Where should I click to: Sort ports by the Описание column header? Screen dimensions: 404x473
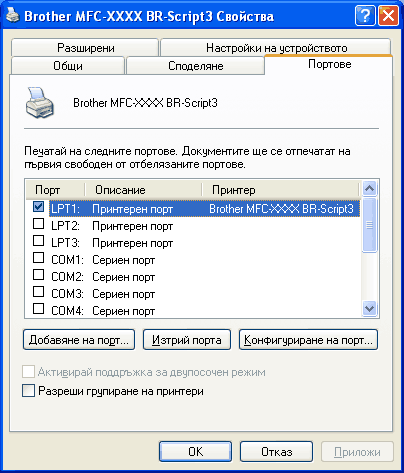(143, 190)
